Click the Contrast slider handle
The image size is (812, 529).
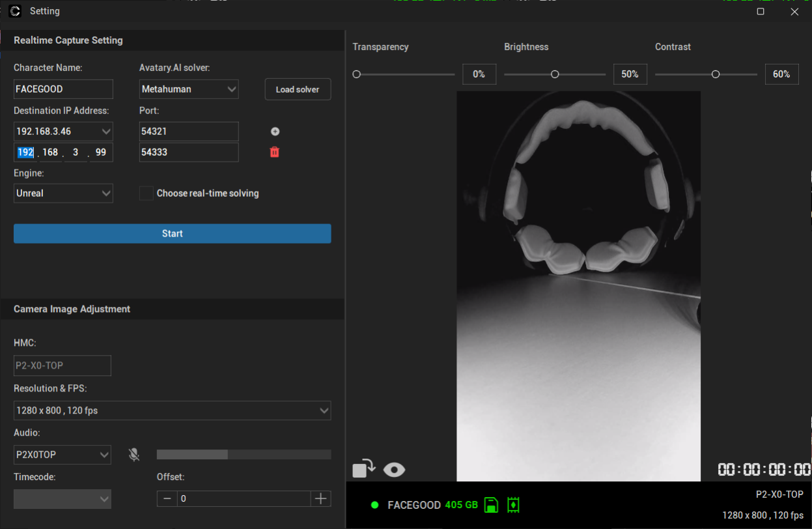pos(716,74)
